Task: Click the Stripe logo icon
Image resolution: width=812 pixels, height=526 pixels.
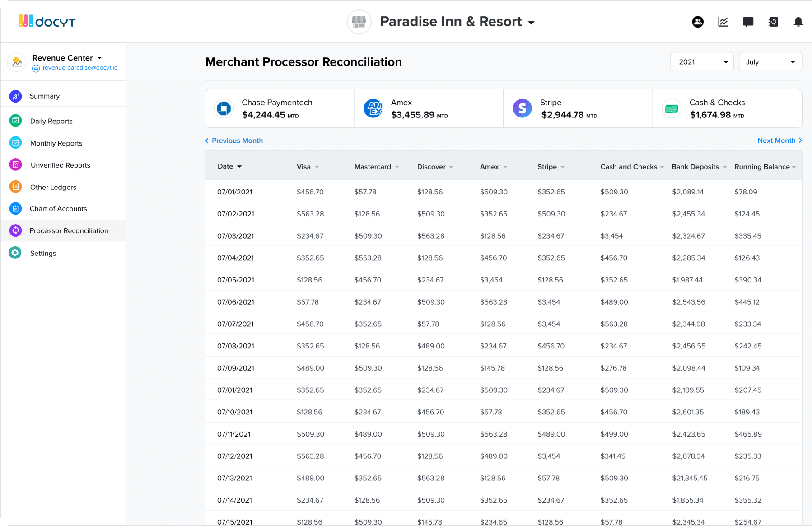Action: (523, 108)
